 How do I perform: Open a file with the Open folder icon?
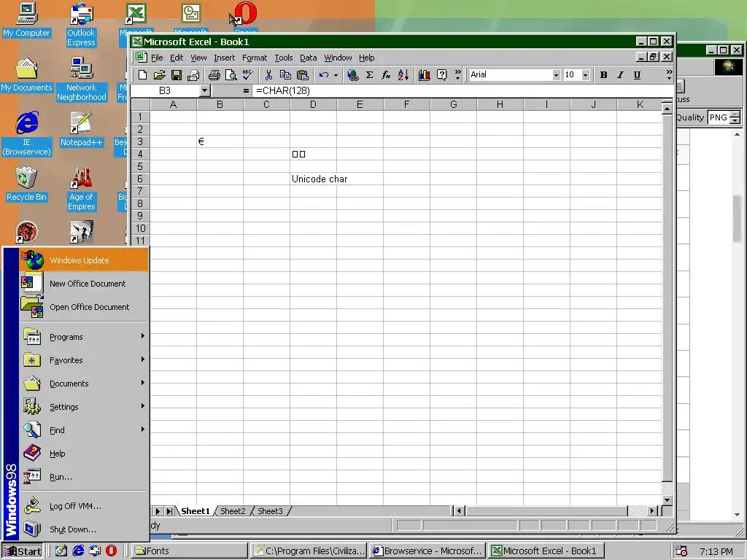[x=159, y=75]
